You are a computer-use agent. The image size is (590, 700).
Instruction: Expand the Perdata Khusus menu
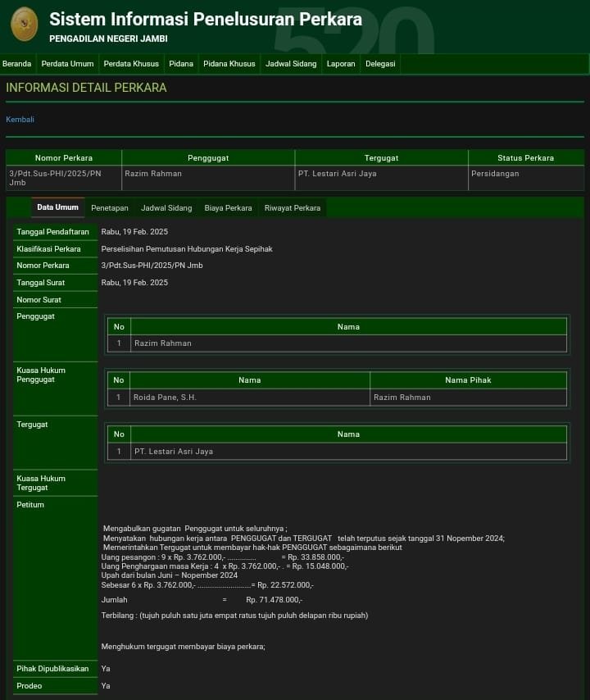pos(131,64)
